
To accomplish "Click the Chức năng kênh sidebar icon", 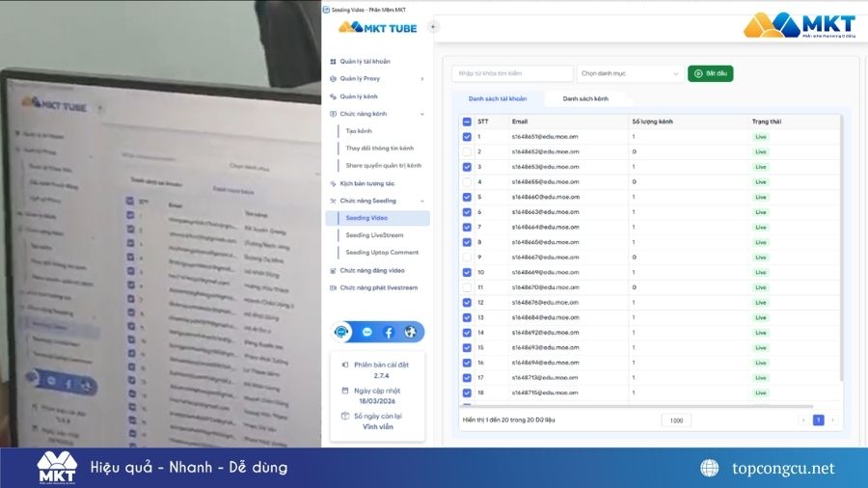I will click(333, 114).
